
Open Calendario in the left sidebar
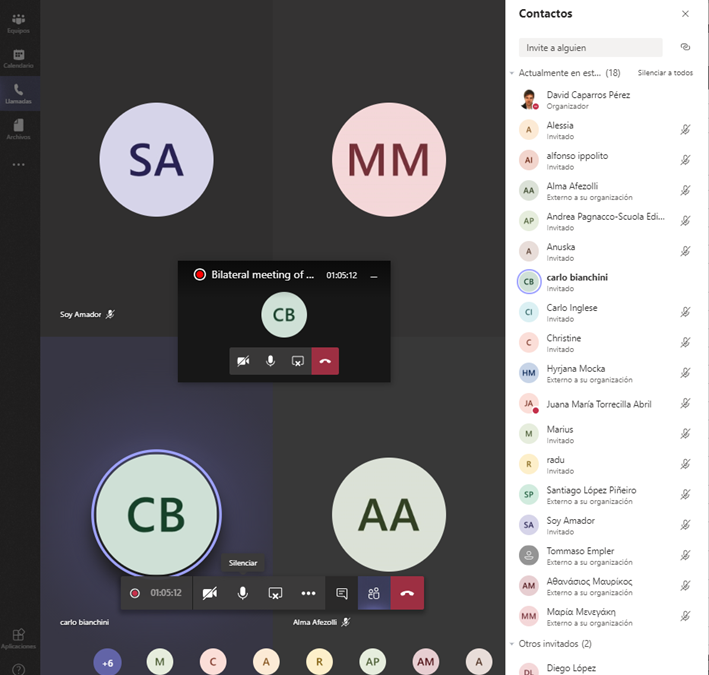pyautogui.click(x=19, y=58)
